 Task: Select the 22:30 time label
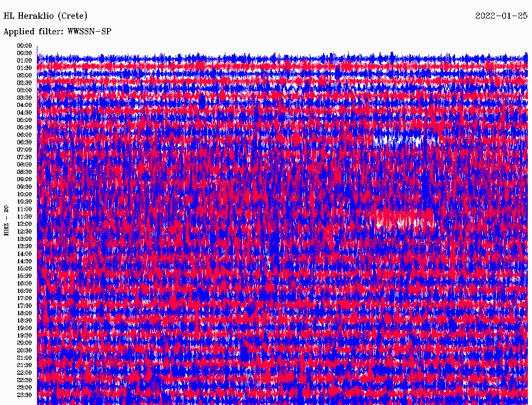[x=24, y=380]
